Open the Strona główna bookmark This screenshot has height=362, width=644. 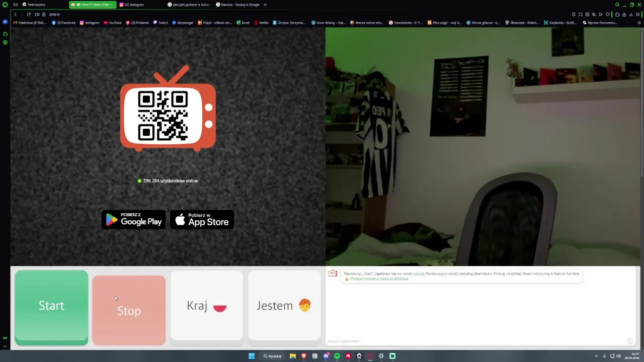483,23
